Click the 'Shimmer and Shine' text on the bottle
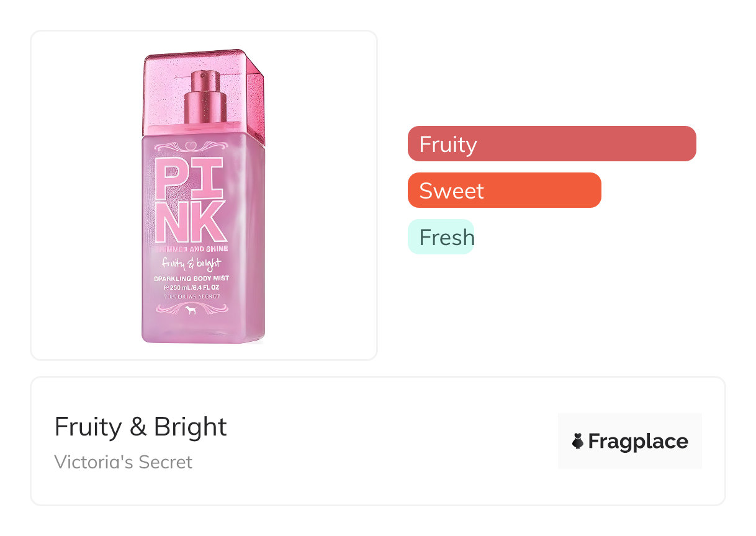 click(191, 249)
